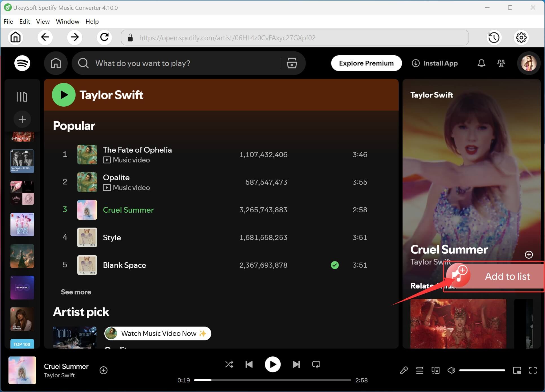Open the View menu
Screen dimensions: 545x392
(42, 21)
